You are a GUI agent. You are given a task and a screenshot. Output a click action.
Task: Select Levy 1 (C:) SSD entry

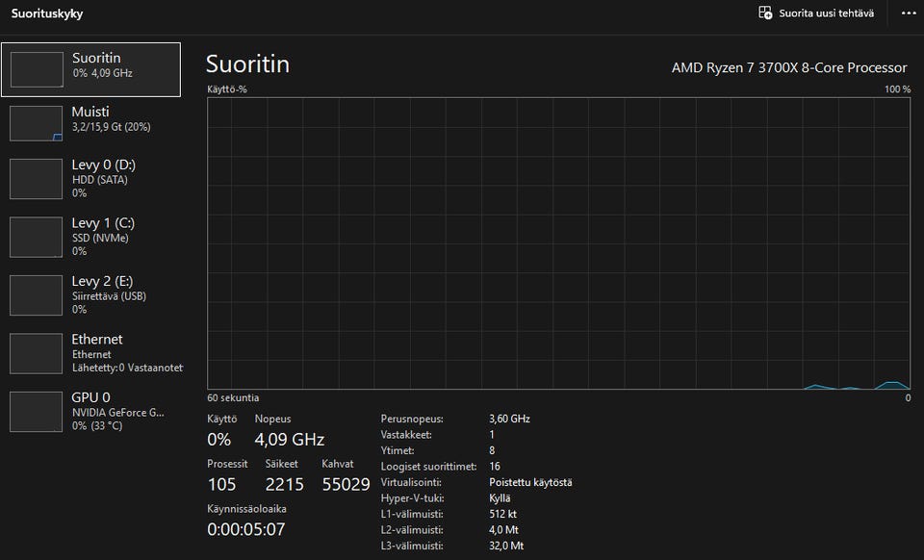(x=90, y=237)
